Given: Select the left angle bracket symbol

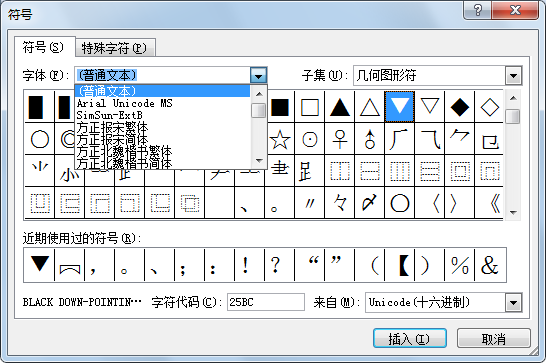Looking at the screenshot, I should [x=429, y=203].
